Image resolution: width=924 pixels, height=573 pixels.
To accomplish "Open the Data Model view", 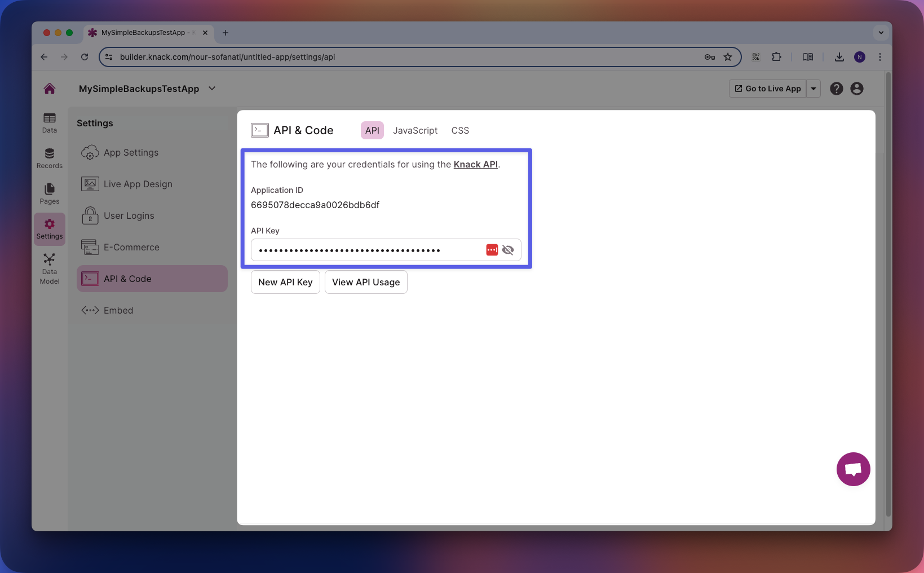I will [50, 268].
